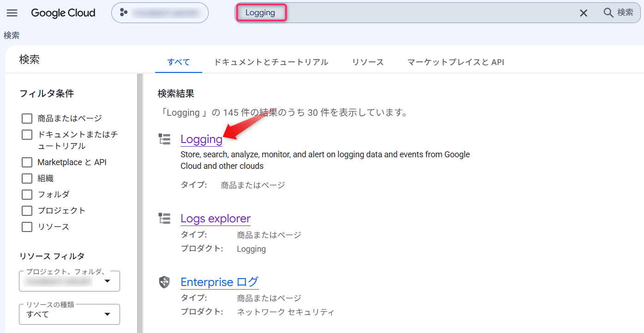Open the リソースの種類 dropdown

(x=70, y=314)
